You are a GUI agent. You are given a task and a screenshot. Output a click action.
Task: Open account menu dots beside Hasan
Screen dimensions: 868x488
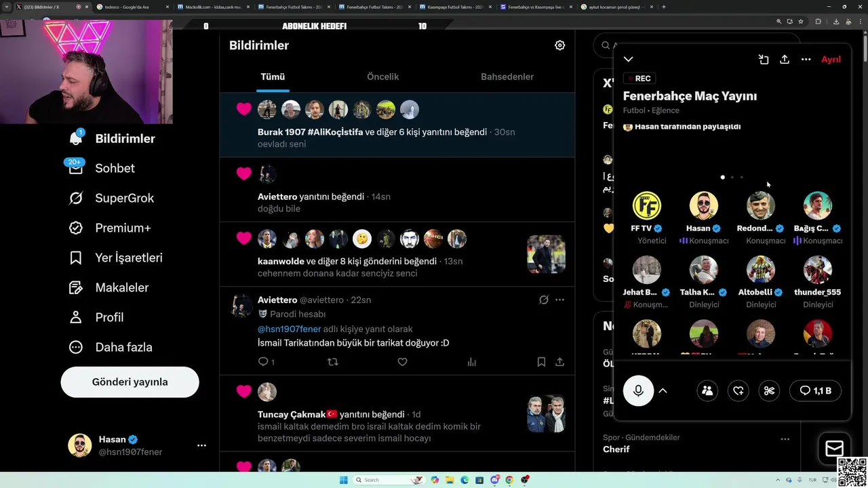pos(201,445)
